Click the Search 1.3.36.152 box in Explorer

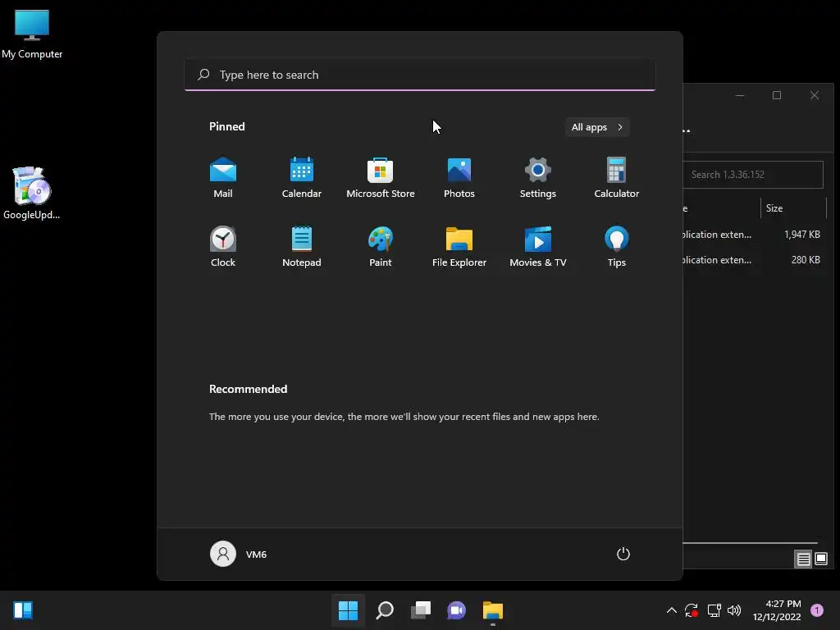click(753, 175)
